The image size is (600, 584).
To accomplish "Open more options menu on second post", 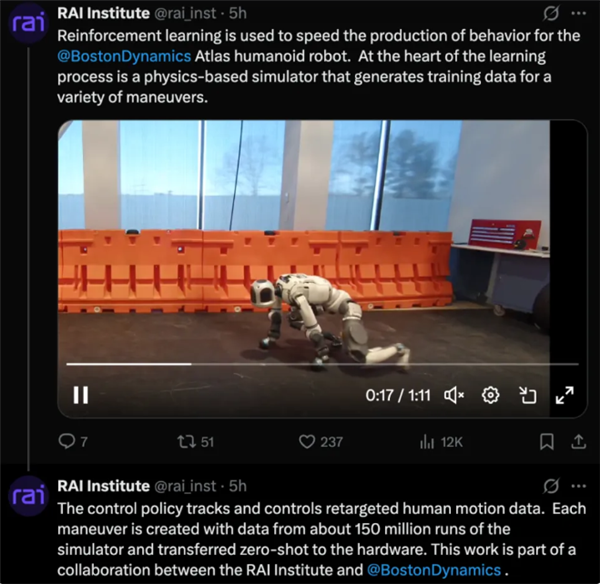I will (577, 486).
